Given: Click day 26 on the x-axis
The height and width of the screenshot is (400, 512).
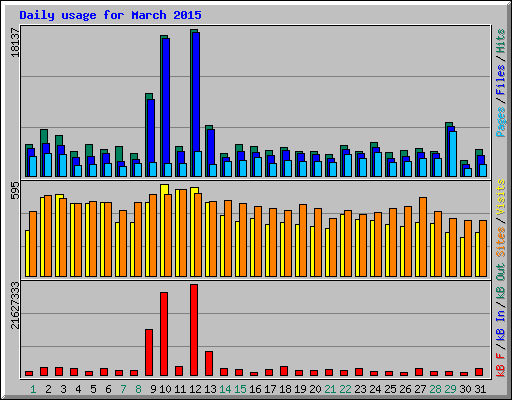Looking at the screenshot, I should [x=405, y=389].
